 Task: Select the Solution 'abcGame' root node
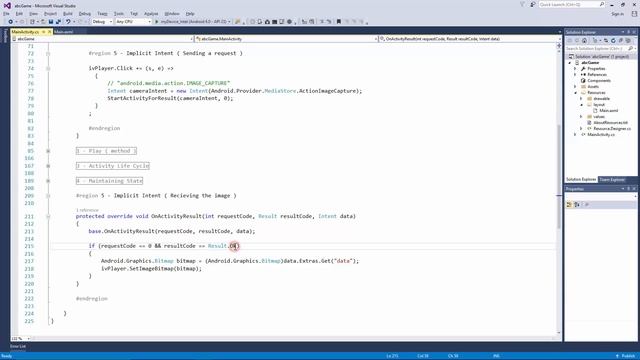click(602, 57)
